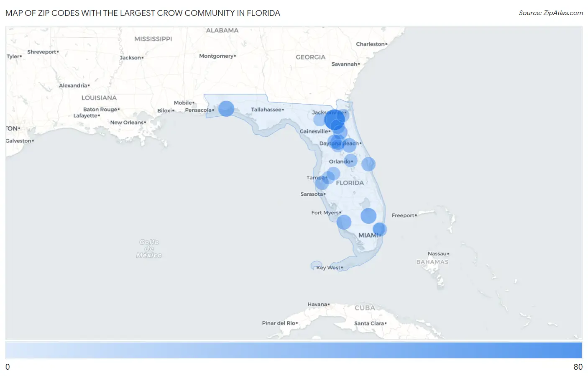588x376 pixels.
Task: Click the legend maximum value 80
Action: 578,367
